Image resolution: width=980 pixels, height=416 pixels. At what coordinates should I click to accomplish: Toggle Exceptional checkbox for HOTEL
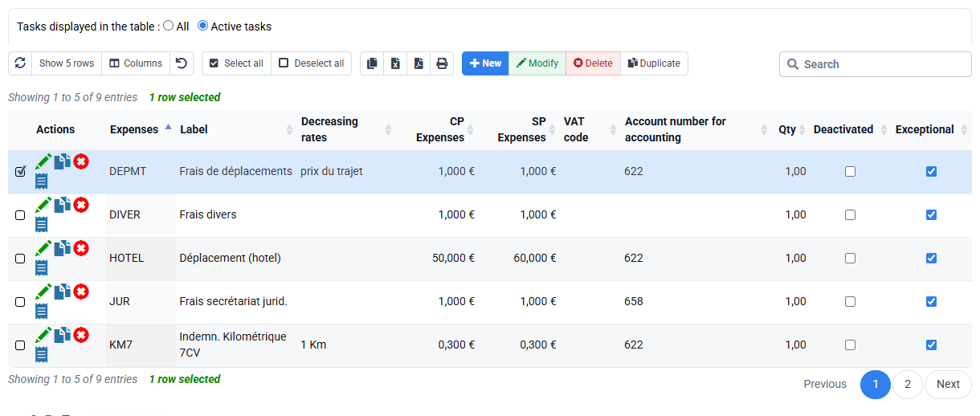click(931, 258)
